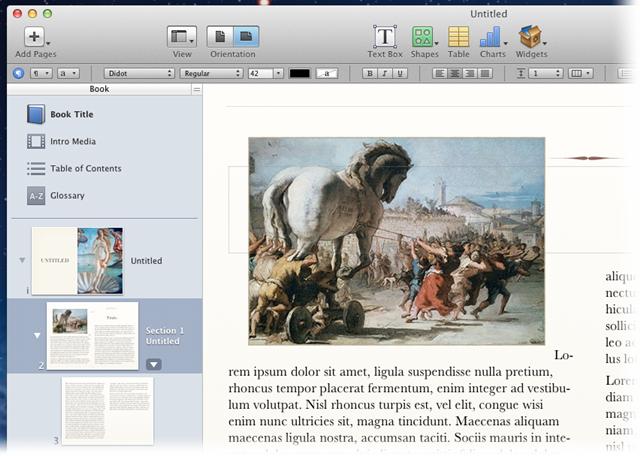This screenshot has height=456, width=640.
Task: Open the Section 1 dropdown arrow button
Action: (153, 364)
